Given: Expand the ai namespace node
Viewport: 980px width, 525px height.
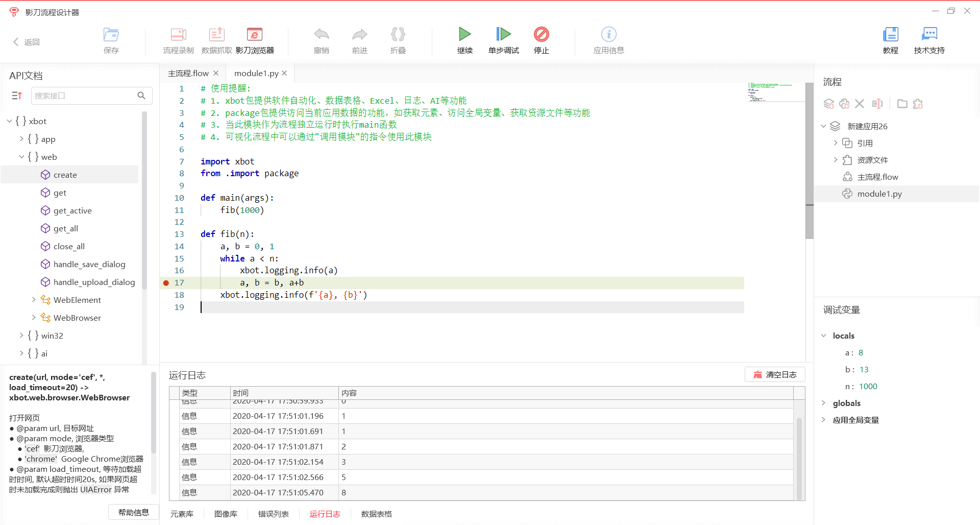Looking at the screenshot, I should click(x=21, y=353).
